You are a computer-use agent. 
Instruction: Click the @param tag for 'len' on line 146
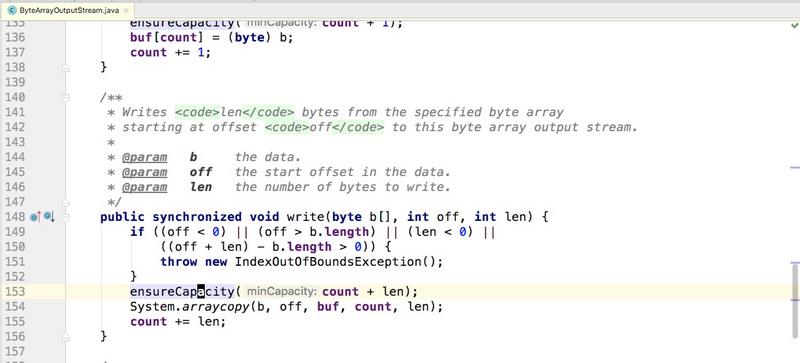click(x=144, y=187)
